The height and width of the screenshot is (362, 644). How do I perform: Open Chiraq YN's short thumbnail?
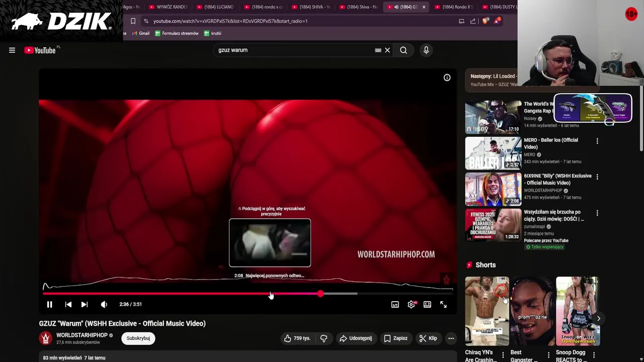click(487, 311)
